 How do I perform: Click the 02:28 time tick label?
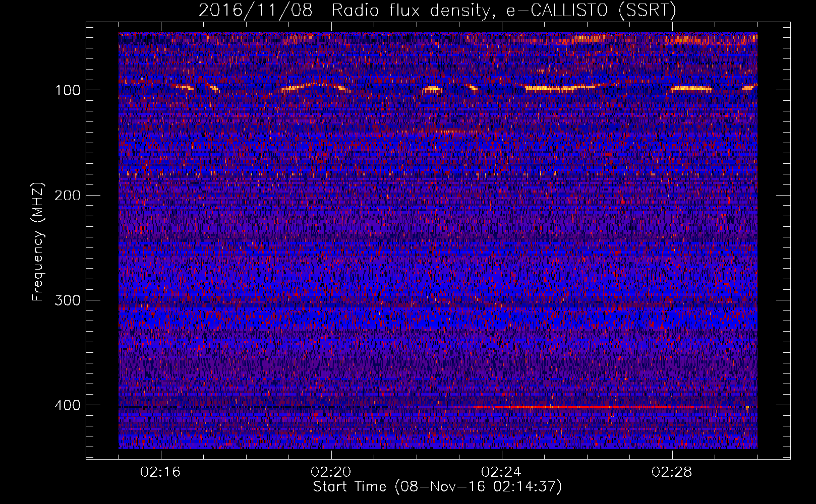(672, 472)
